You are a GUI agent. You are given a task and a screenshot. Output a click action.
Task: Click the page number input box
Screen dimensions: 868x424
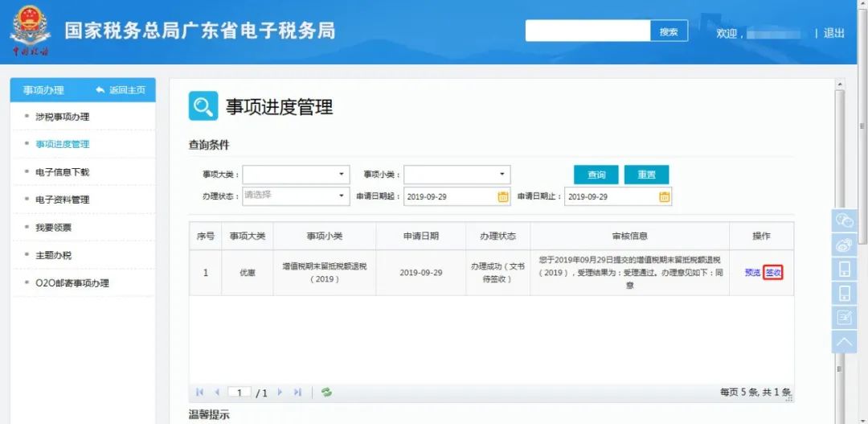click(x=240, y=393)
